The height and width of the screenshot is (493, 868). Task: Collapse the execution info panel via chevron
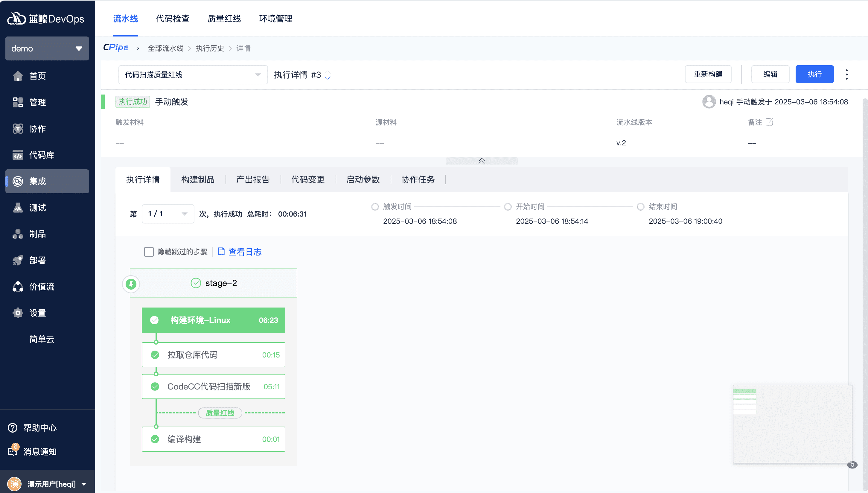[x=481, y=161]
